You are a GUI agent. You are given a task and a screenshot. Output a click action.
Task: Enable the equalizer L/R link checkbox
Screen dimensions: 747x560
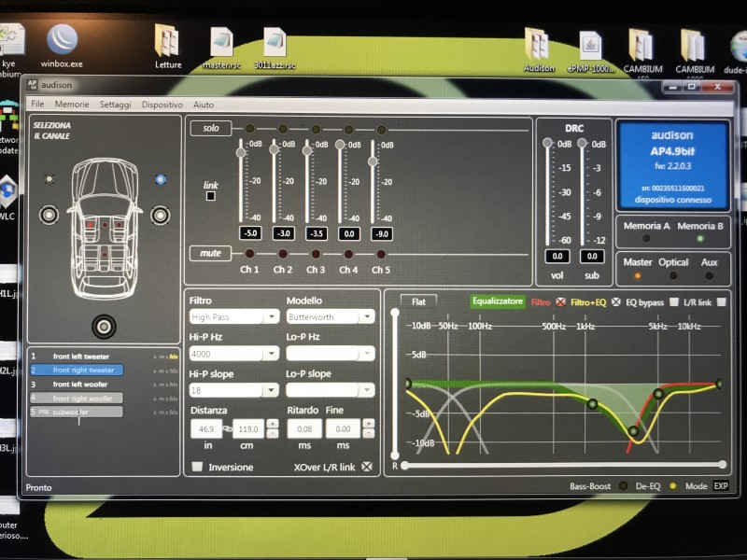pos(721,301)
